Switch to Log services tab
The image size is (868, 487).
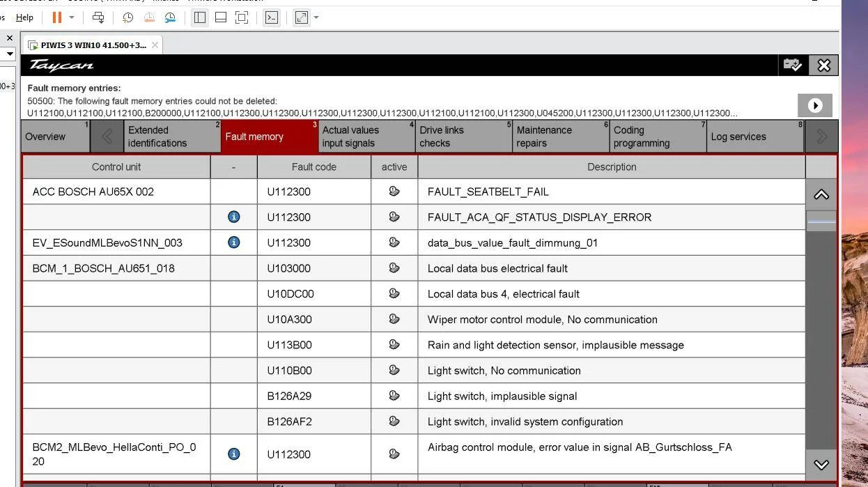tap(756, 137)
